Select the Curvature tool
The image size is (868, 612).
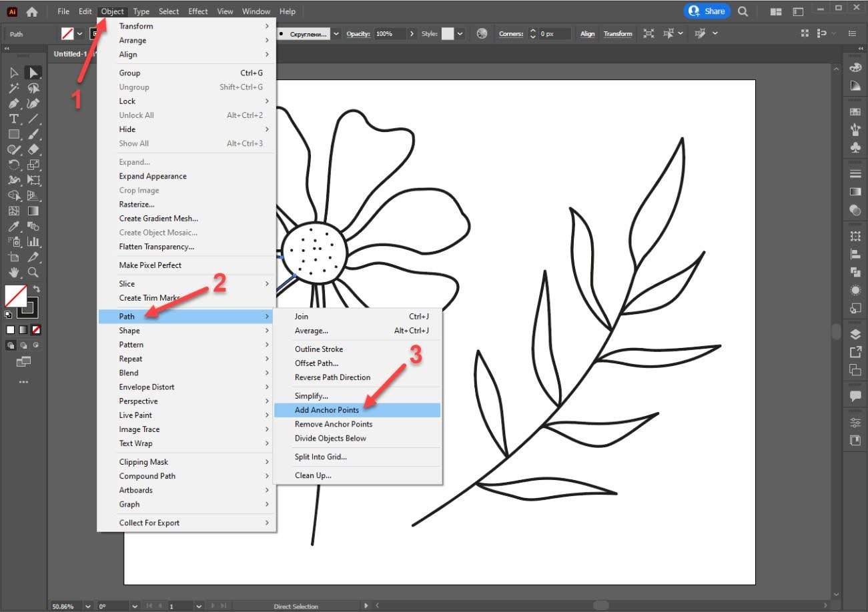click(x=33, y=103)
